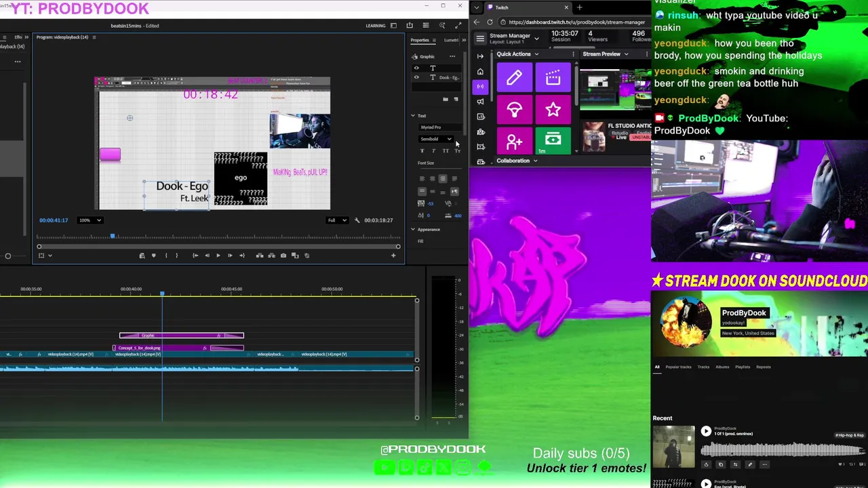This screenshot has height=488, width=868.
Task: Go back in the browser
Action: 477,22
